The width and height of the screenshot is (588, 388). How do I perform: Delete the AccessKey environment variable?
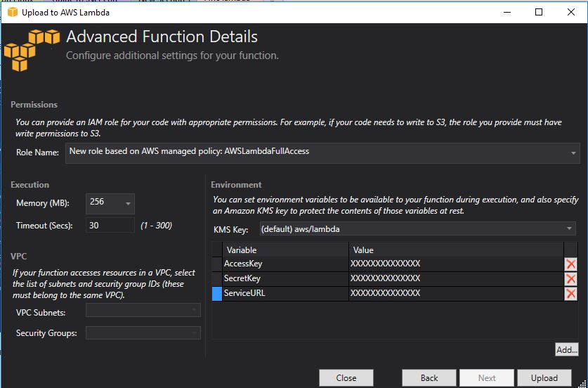(x=570, y=264)
